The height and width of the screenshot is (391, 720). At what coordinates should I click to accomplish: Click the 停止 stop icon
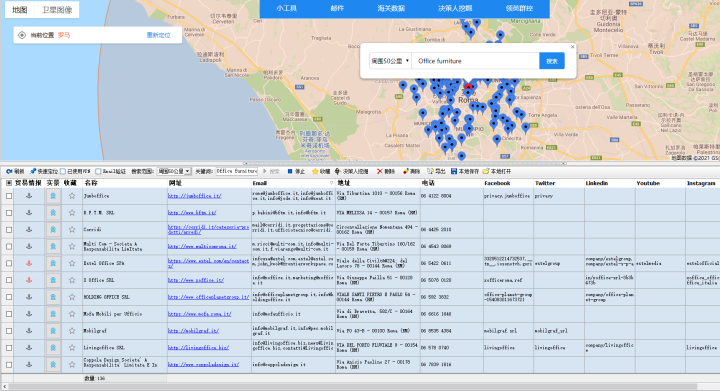coord(290,171)
